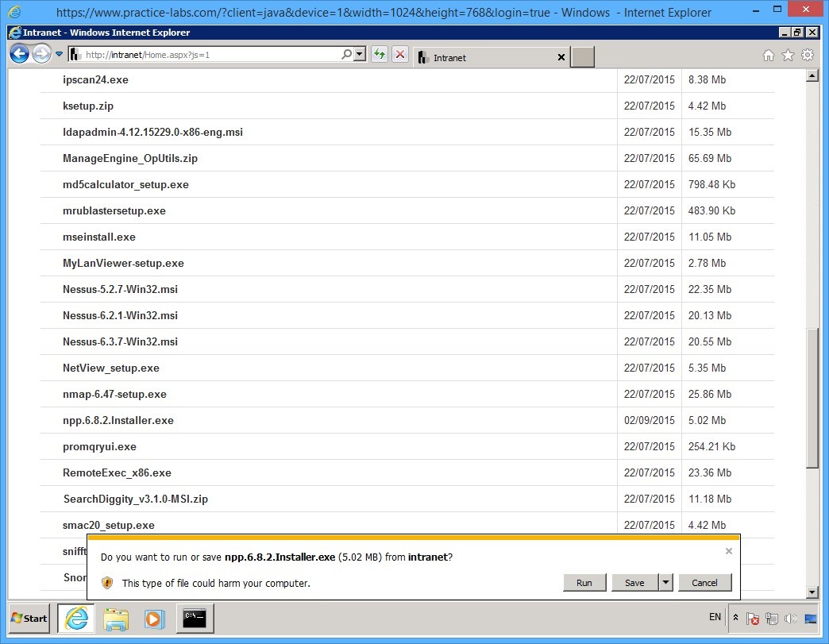The width and height of the screenshot is (829, 644).
Task: Open the Home page icon
Action: point(768,56)
